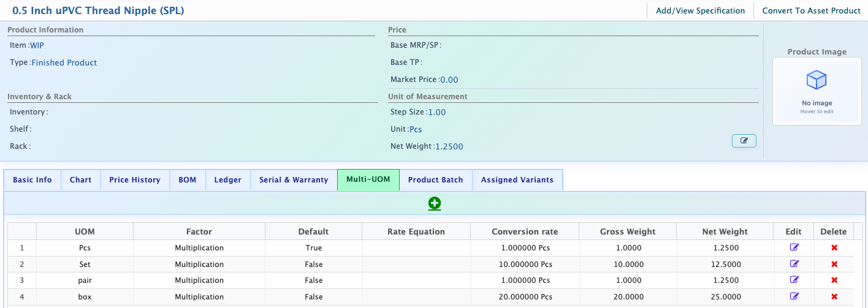The image size is (868, 308).
Task: Click the product title 0.5 Inch uPVC Thread Nipple
Action: click(98, 10)
